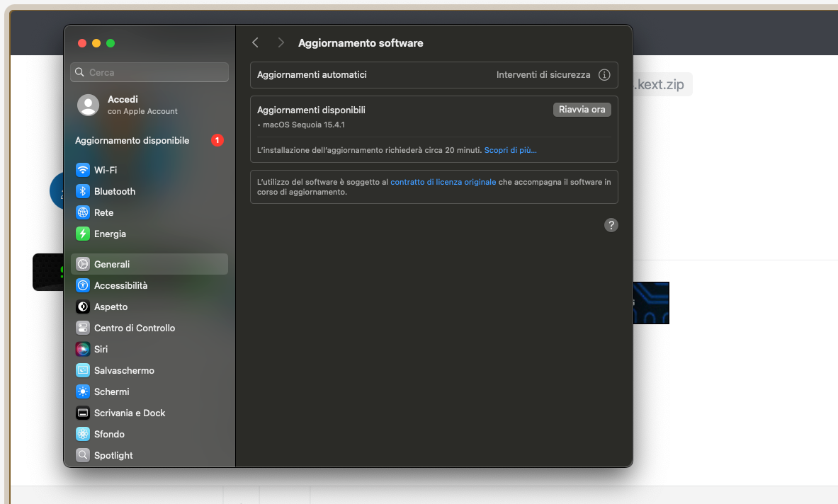
Task: Select the Bluetooth icon in sidebar
Action: coord(83,191)
